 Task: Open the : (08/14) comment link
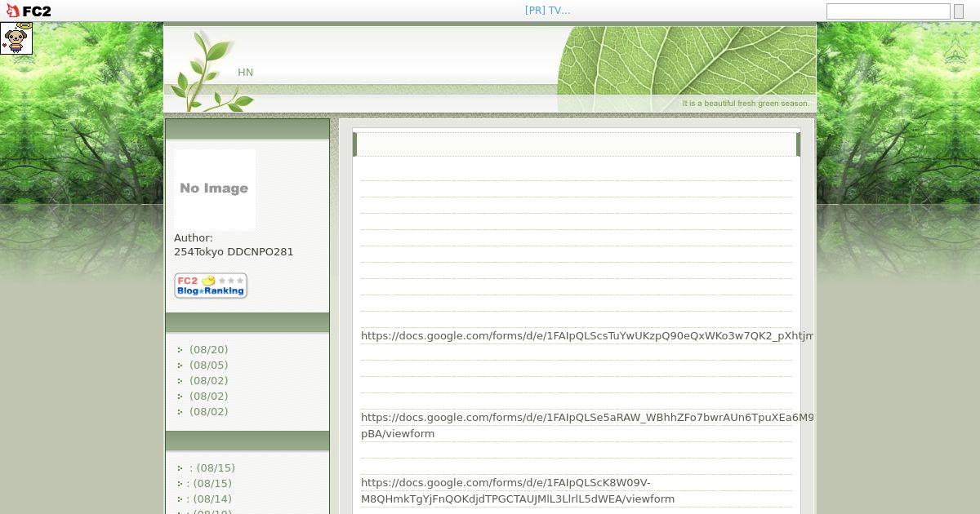209,499
